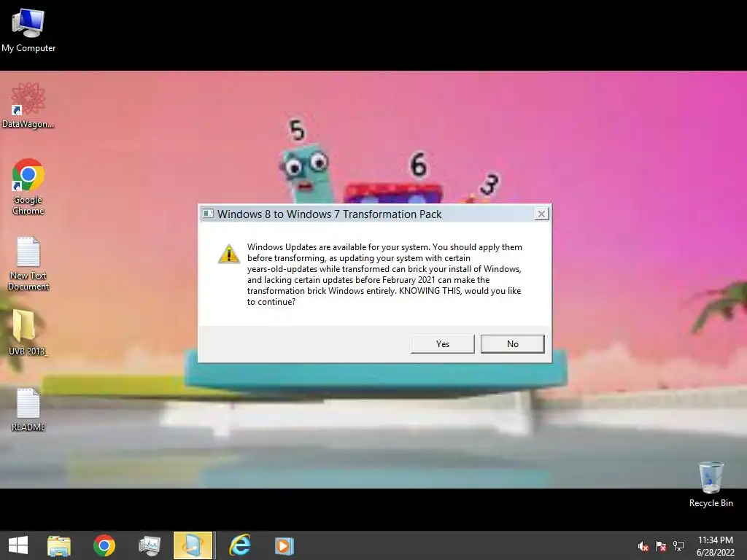Select the New Text Document file
This screenshot has width=747, height=560.
click(28, 263)
